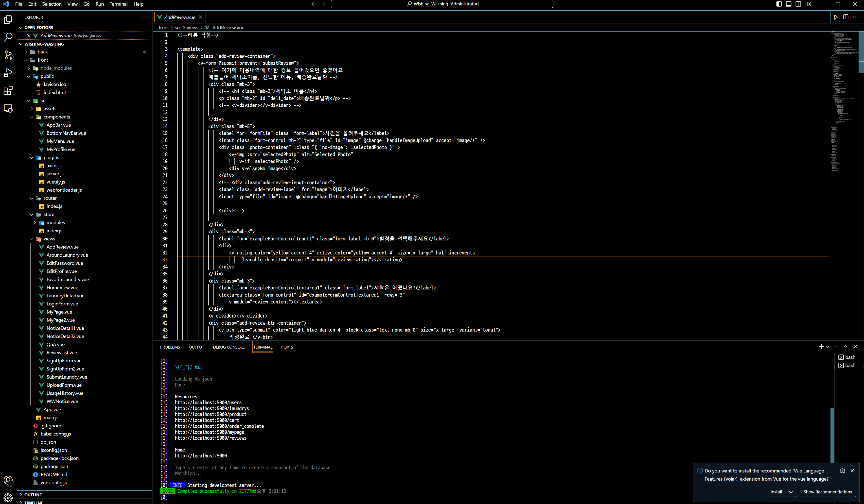Click the editor minimap scroll slider
The height and width of the screenshot is (504, 864).
861,51
